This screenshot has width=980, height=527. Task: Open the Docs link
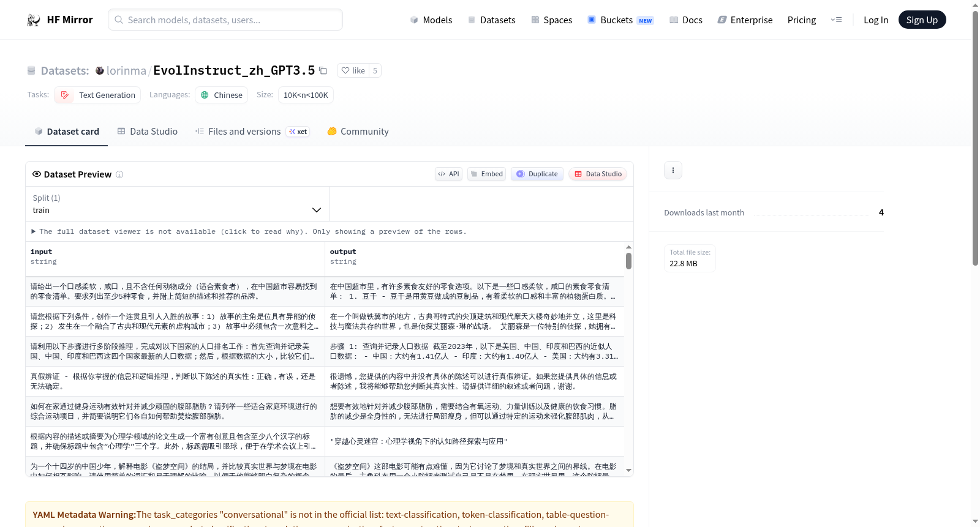[685, 20]
